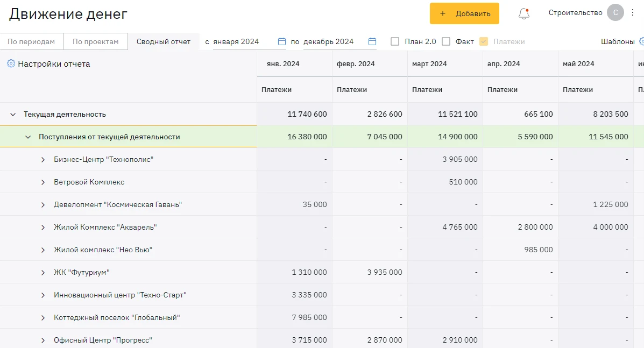
Task: Click the 5 590 000 receipts cell
Action: 520,137
